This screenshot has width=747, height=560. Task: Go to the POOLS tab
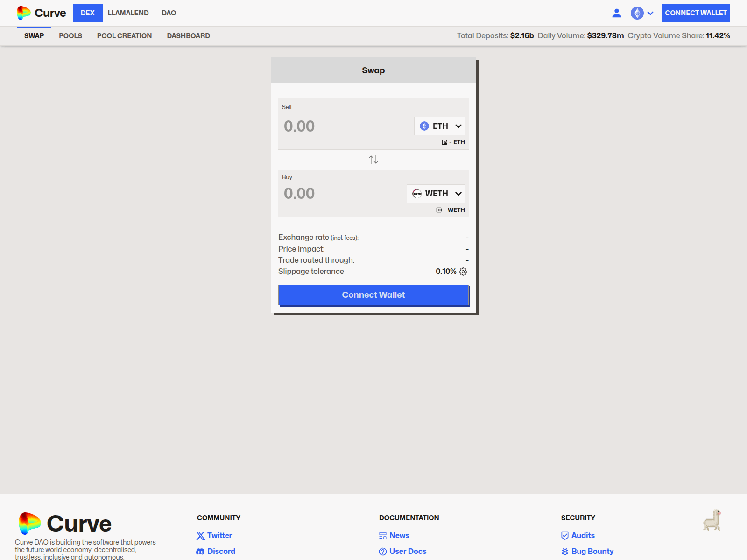pos(70,36)
